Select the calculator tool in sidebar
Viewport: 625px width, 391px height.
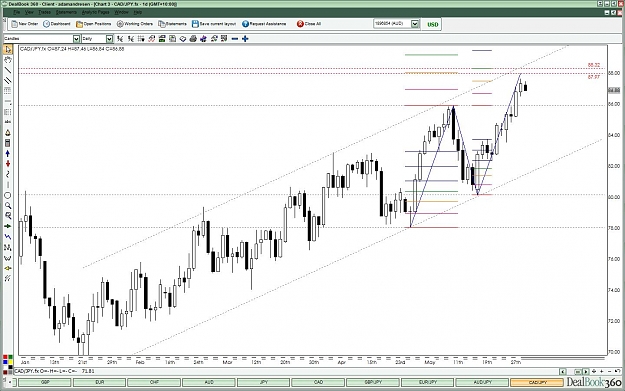(x=8, y=143)
